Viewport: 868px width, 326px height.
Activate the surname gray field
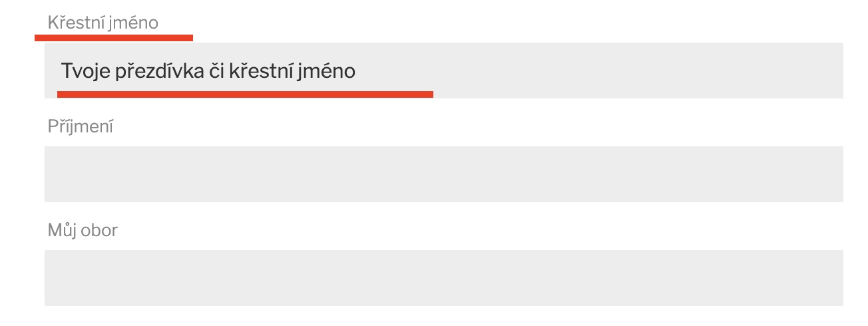tap(444, 174)
